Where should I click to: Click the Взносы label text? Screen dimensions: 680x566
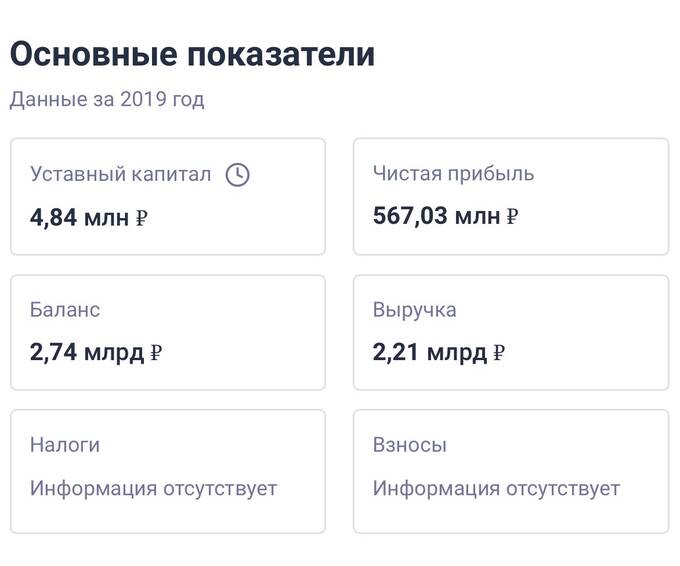pyautogui.click(x=410, y=445)
